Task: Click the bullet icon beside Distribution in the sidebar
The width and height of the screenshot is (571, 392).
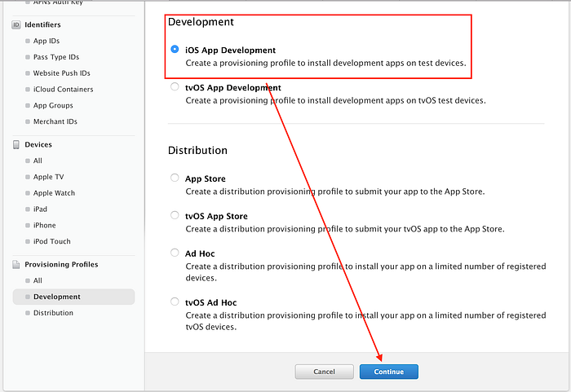Action: click(x=28, y=313)
